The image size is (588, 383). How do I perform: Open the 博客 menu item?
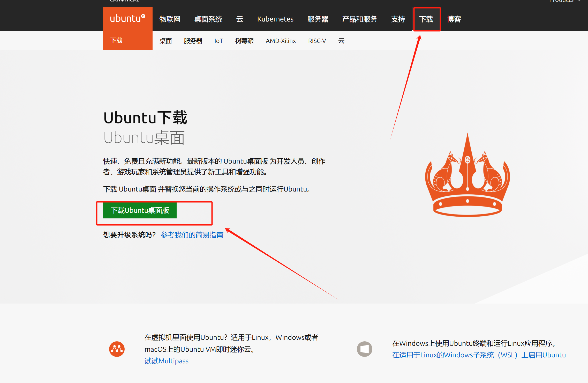(x=454, y=19)
